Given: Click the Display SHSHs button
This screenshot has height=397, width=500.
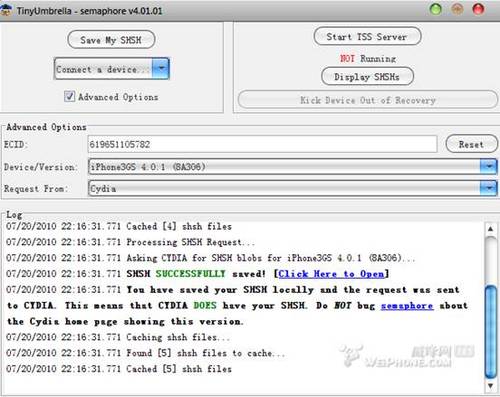Looking at the screenshot, I should (x=367, y=77).
